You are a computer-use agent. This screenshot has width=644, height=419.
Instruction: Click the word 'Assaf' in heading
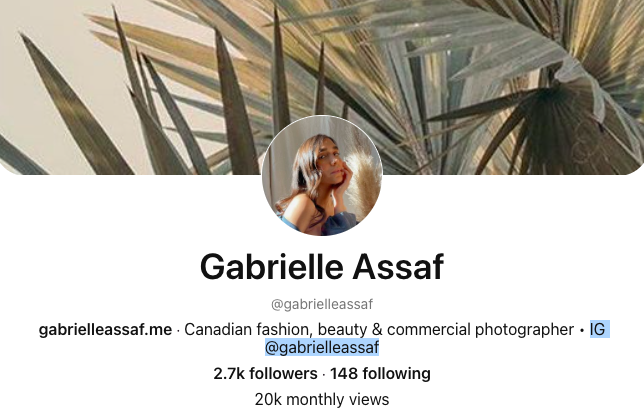398,267
